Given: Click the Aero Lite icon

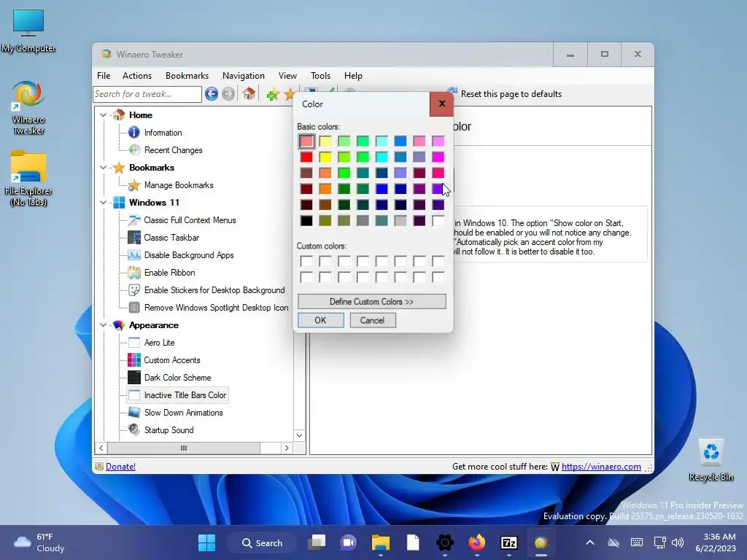Looking at the screenshot, I should pyautogui.click(x=134, y=343).
